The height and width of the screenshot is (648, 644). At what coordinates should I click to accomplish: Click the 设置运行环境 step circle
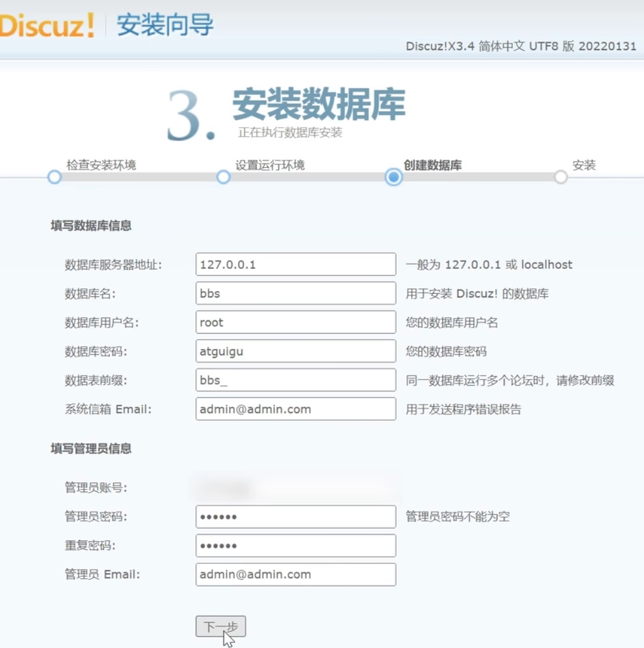pyautogui.click(x=223, y=177)
